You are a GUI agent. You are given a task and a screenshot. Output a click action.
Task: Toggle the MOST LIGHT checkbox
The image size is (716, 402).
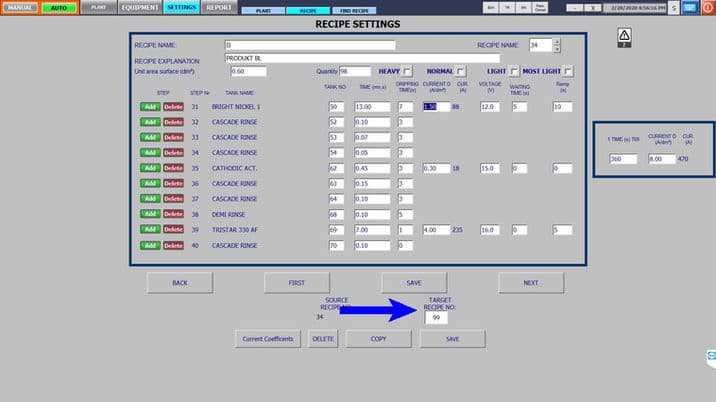coord(568,72)
